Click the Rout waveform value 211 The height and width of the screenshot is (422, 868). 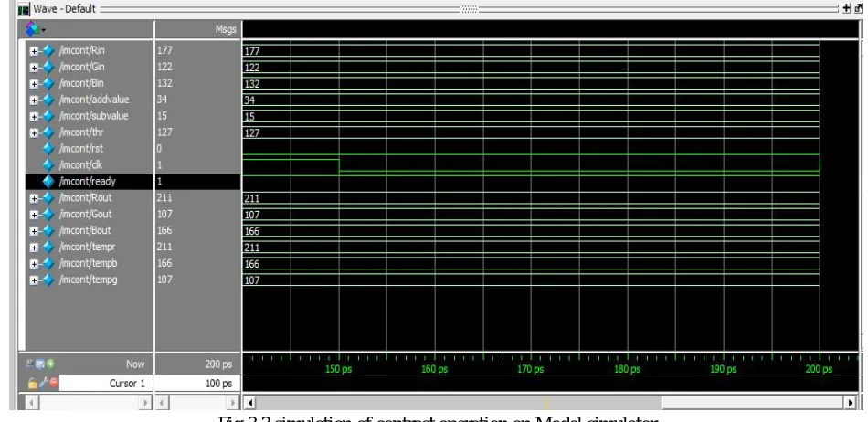252,198
